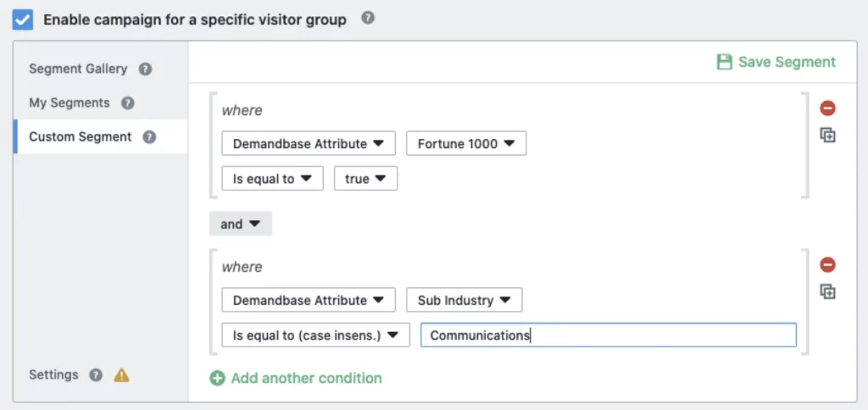
Task: Remove the Fortune 1000 condition
Action: click(x=827, y=108)
